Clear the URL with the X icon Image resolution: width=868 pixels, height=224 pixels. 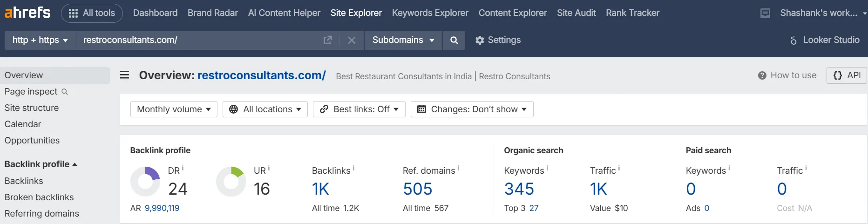pos(352,40)
